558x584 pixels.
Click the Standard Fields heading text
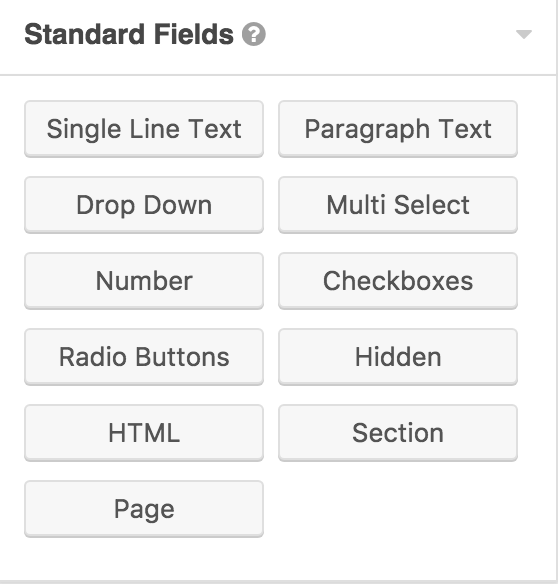(129, 34)
